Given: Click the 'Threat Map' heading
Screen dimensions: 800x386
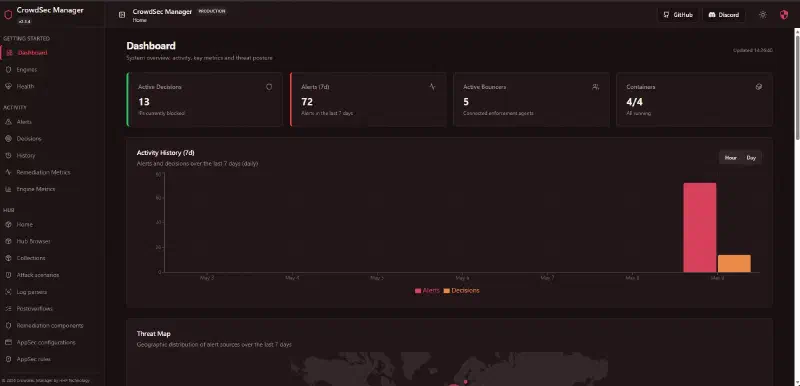Looking at the screenshot, I should (154, 333).
